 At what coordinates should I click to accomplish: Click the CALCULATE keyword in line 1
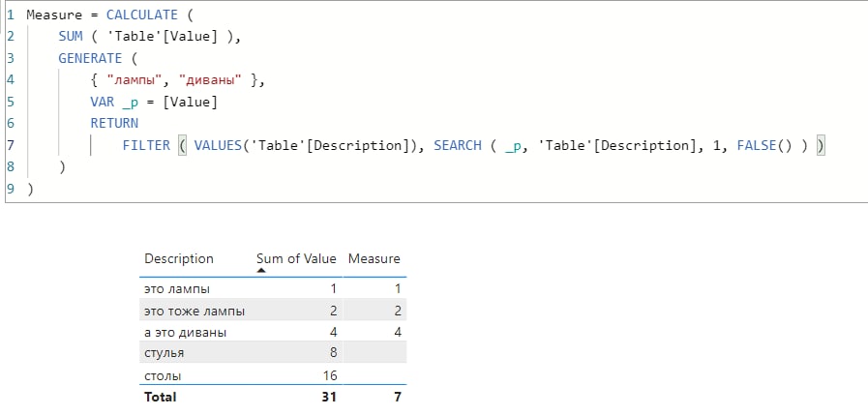click(142, 15)
